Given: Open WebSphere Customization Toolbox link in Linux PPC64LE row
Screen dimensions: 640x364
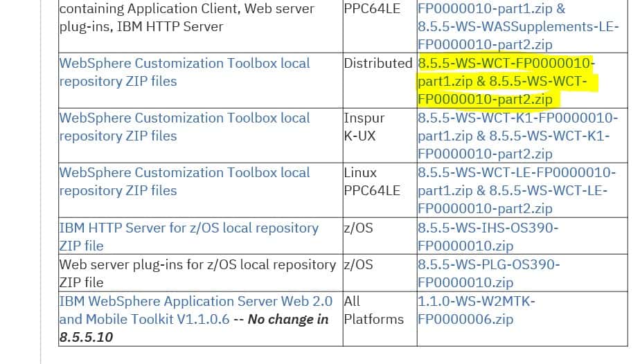Looking at the screenshot, I should click(x=184, y=181).
